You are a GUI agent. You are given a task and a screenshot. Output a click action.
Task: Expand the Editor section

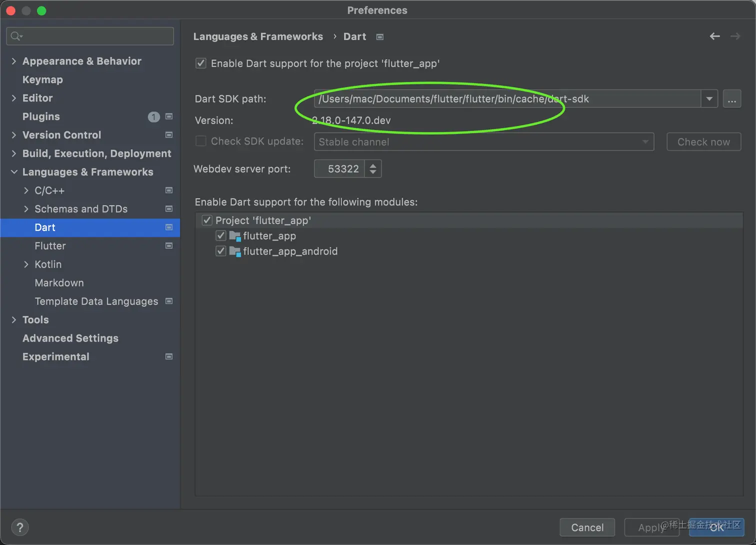(14, 98)
